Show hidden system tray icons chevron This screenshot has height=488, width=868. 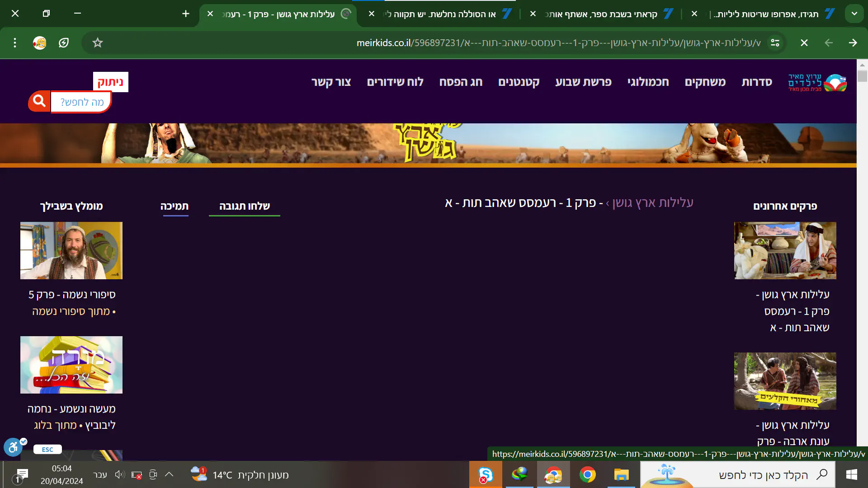tap(169, 474)
